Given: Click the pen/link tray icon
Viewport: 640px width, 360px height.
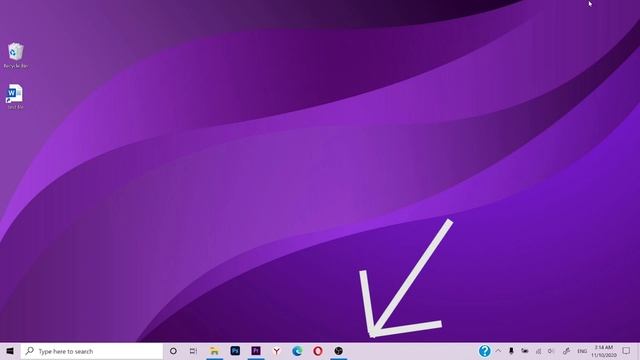Looking at the screenshot, I should tap(566, 351).
